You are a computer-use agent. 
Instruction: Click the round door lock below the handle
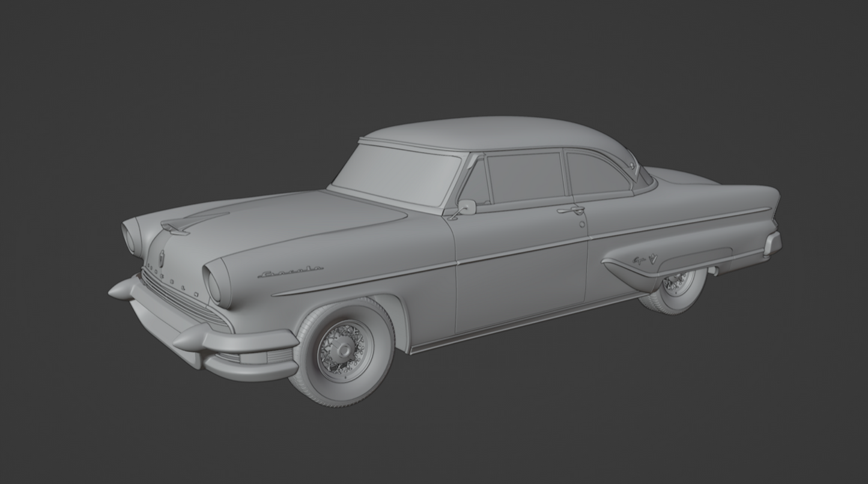pyautogui.click(x=582, y=224)
